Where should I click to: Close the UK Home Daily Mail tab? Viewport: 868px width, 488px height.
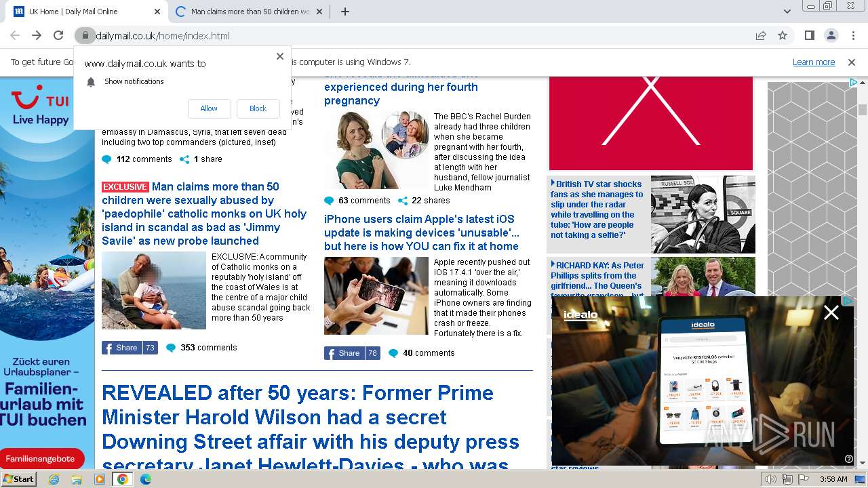point(157,12)
